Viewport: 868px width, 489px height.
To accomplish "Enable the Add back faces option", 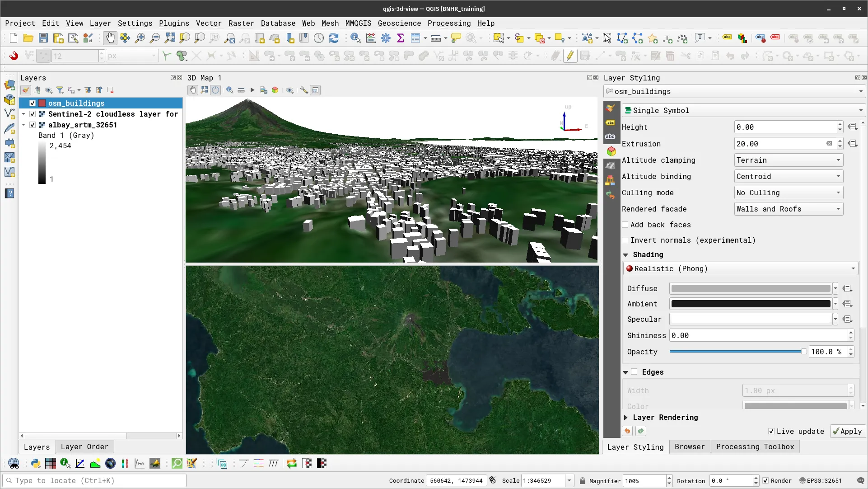I will (x=626, y=225).
